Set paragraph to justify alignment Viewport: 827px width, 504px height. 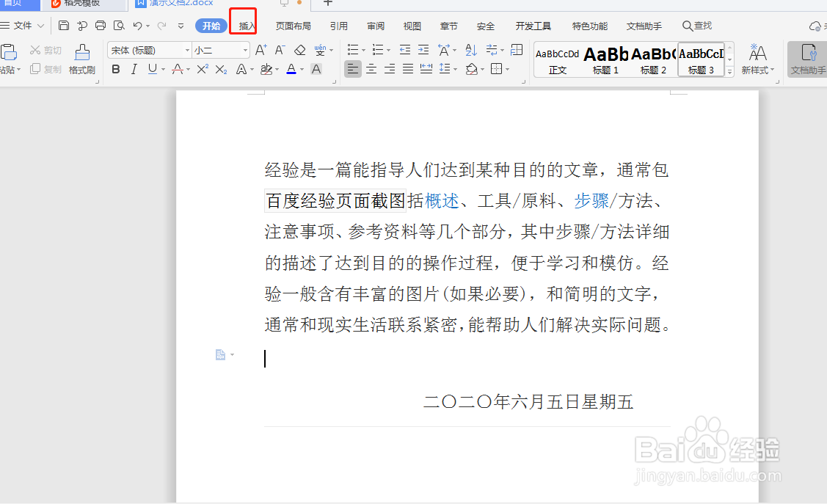408,69
